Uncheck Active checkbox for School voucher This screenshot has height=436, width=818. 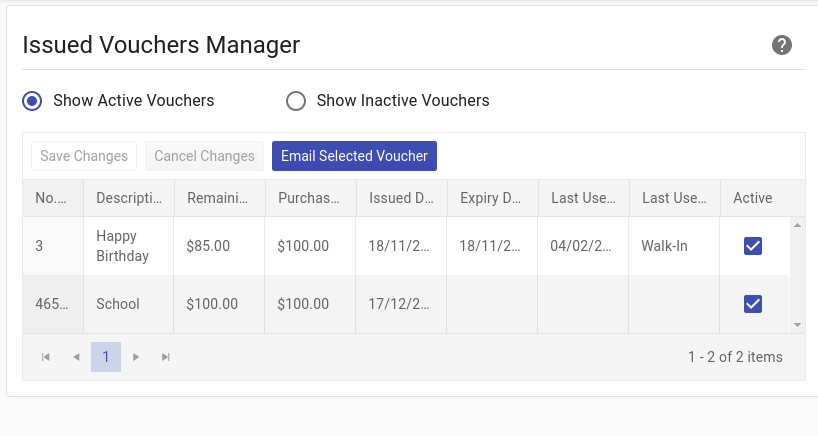pyautogui.click(x=753, y=304)
